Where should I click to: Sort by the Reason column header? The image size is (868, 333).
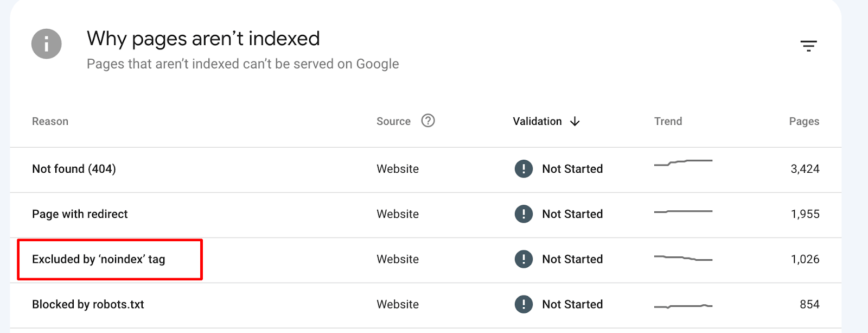coord(50,122)
